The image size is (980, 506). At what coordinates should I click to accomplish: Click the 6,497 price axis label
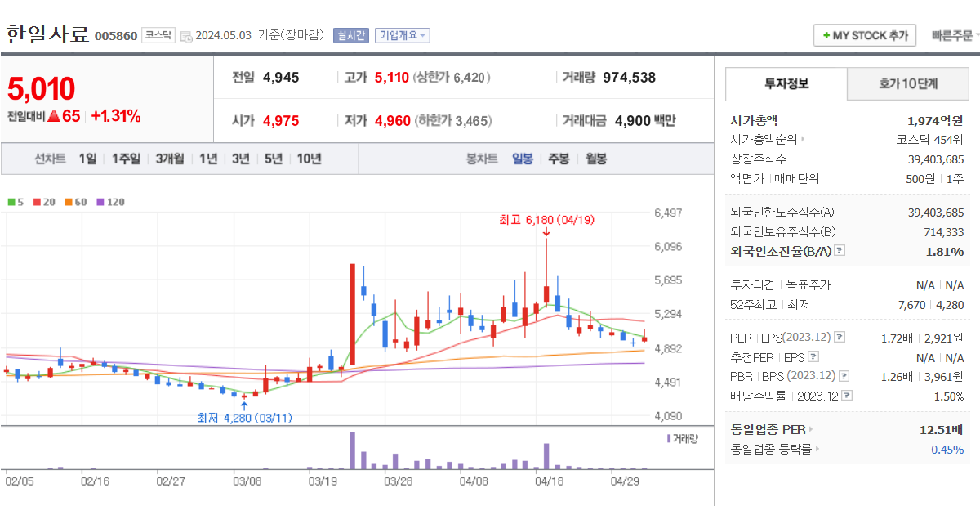click(x=667, y=213)
